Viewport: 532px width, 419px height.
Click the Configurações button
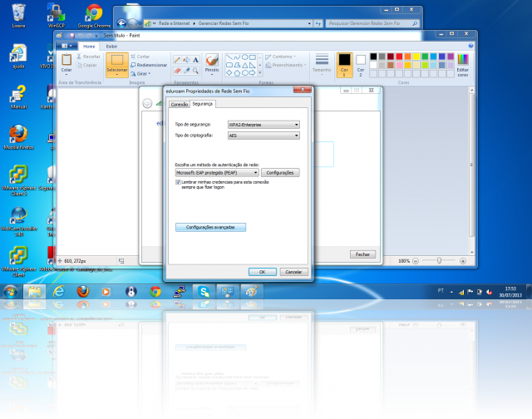[280, 173]
